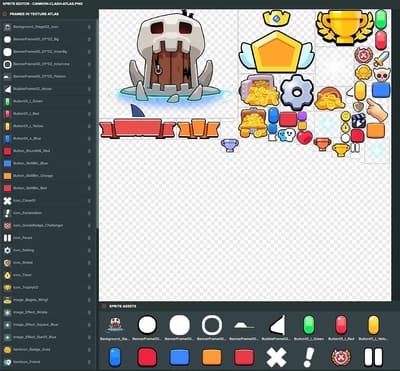This screenshot has width=400, height=371.
Task: Select the Button03_L_Yellow row in the frames list
Action: 47,126
